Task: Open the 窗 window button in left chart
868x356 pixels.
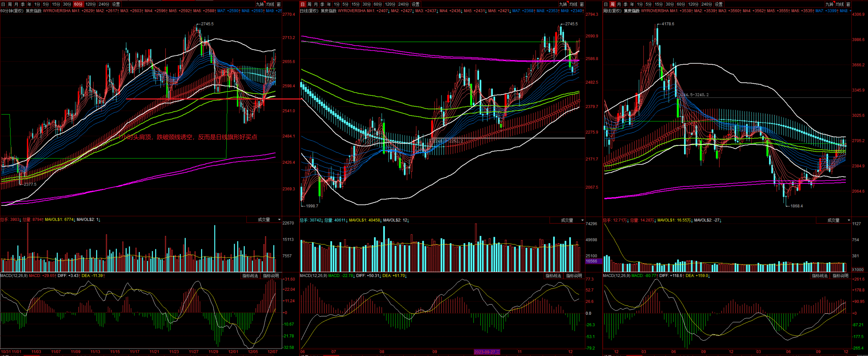Action: click(279, 4)
